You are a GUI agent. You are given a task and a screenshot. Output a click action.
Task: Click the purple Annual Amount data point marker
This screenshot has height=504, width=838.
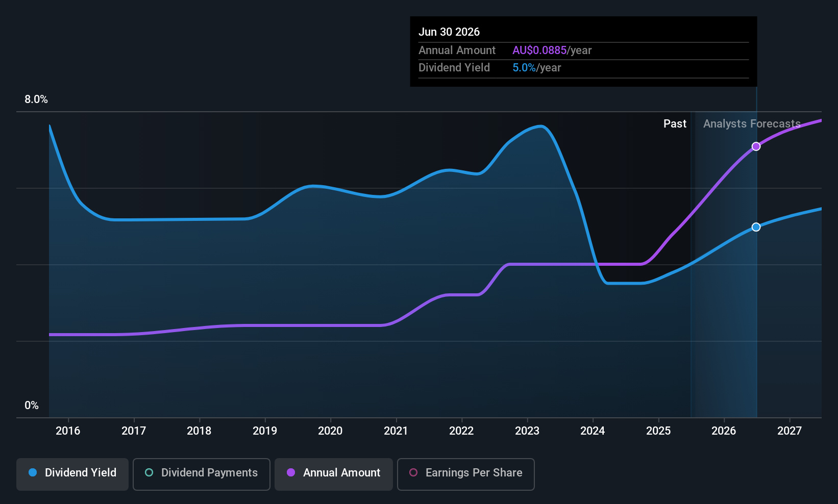pyautogui.click(x=756, y=146)
